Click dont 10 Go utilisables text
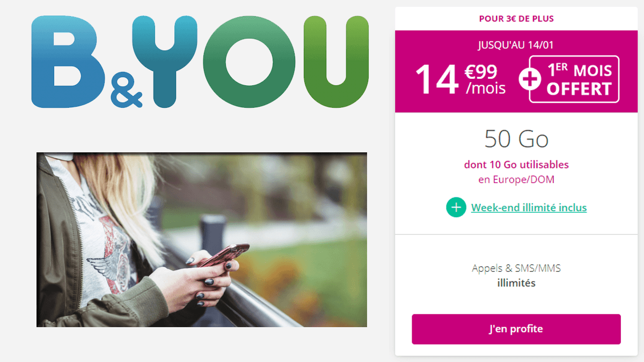The height and width of the screenshot is (362, 644). pos(516,165)
